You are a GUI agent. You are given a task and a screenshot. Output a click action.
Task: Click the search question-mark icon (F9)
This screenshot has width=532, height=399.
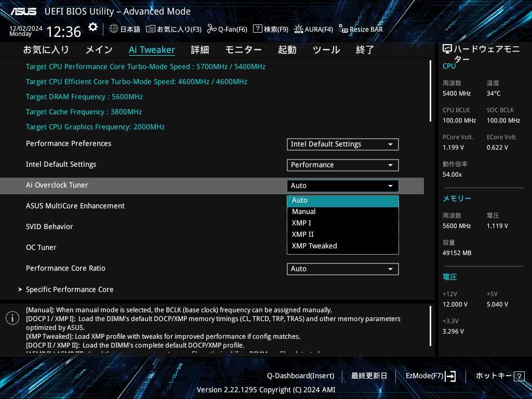[258, 29]
